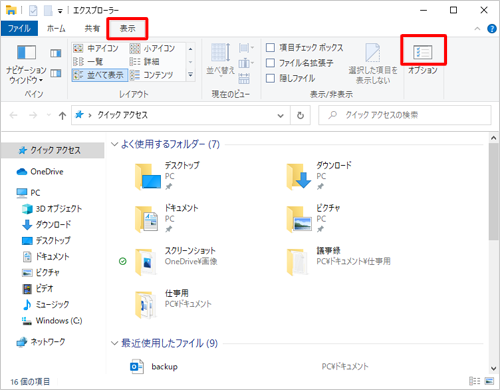This screenshot has width=500, height=390.
Task: Refresh the current folder view
Action: pyautogui.click(x=300, y=115)
